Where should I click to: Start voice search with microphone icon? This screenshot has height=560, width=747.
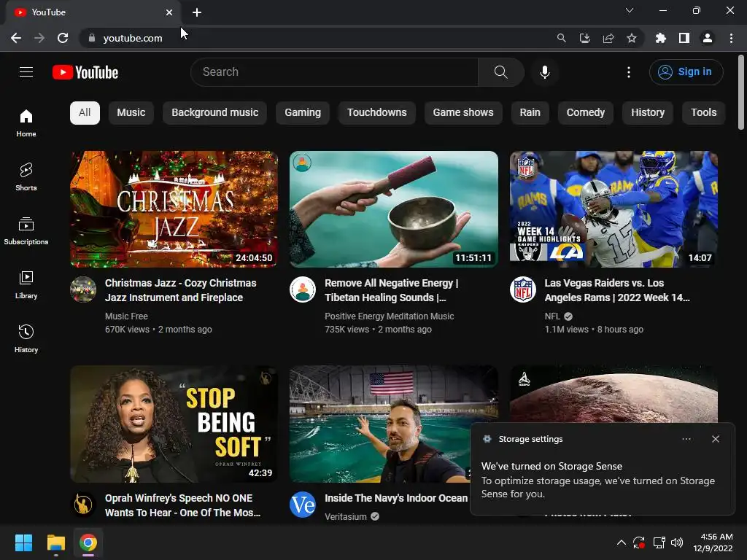coord(544,72)
